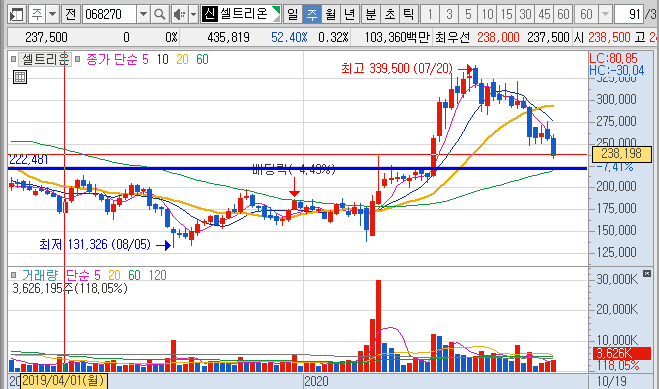Expand the stock code history dropdown
Image resolution: width=659 pixels, height=389 pixels.
143,14
